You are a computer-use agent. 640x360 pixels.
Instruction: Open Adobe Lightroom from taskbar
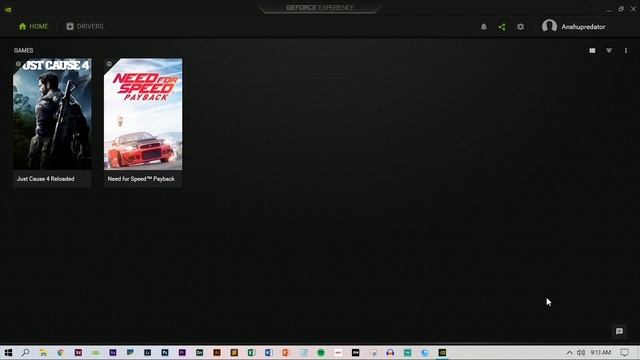(148, 353)
